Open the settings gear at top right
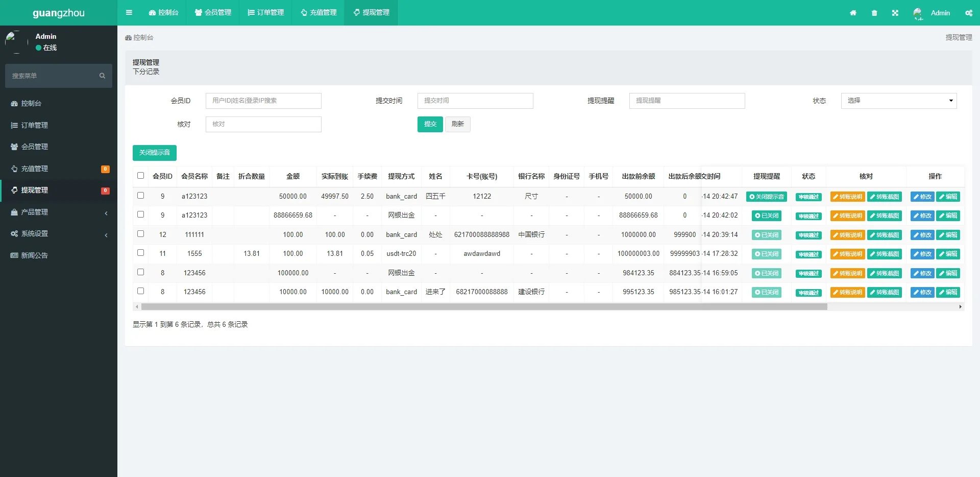 point(969,13)
